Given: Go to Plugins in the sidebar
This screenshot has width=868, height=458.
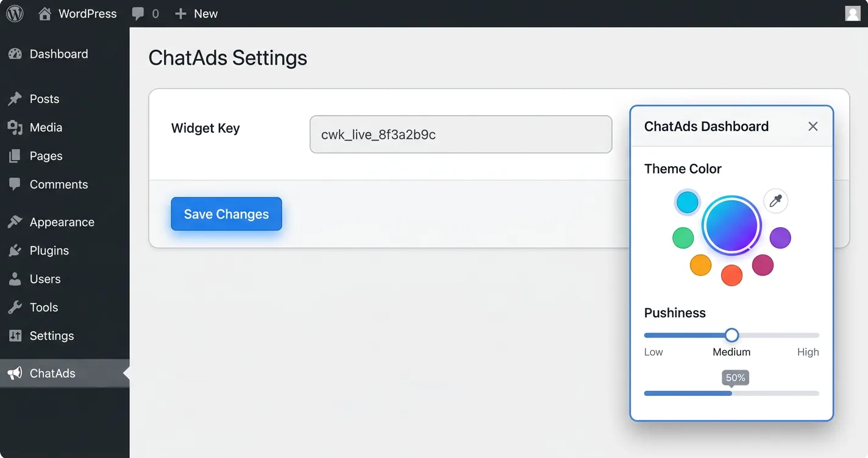Looking at the screenshot, I should (x=65, y=250).
